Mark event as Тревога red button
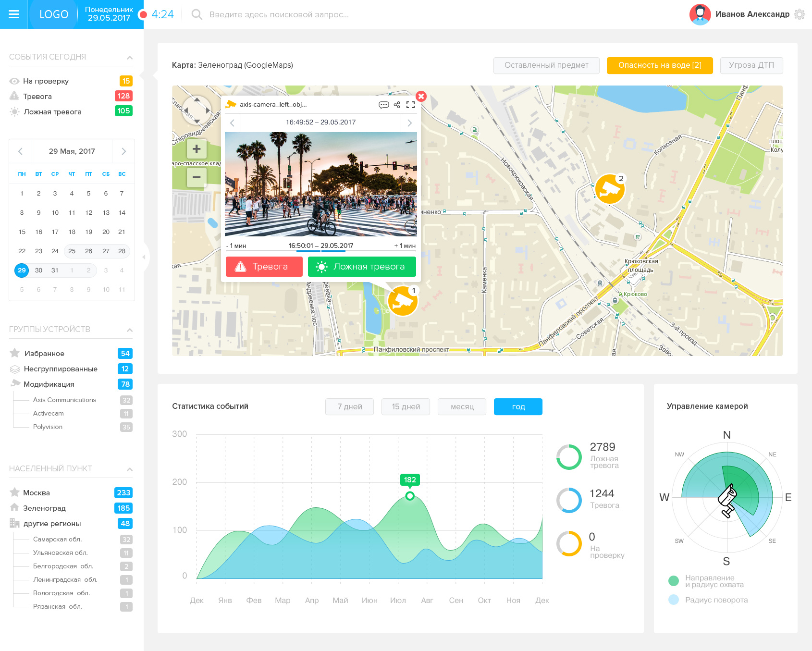812x651 pixels. pos(264,267)
